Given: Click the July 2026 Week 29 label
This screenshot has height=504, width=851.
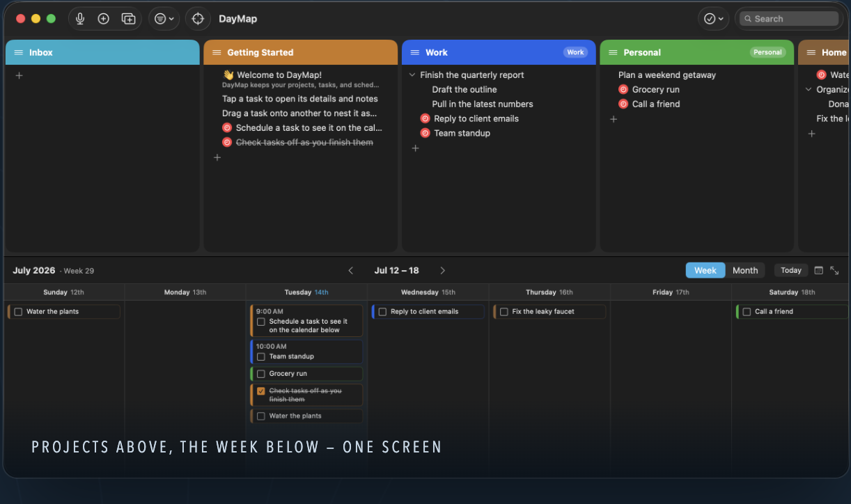Looking at the screenshot, I should pos(53,270).
